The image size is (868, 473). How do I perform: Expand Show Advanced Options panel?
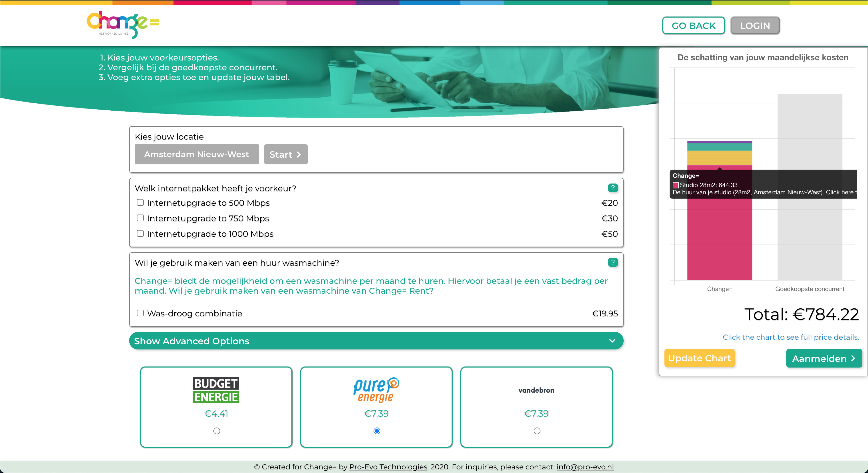[376, 341]
